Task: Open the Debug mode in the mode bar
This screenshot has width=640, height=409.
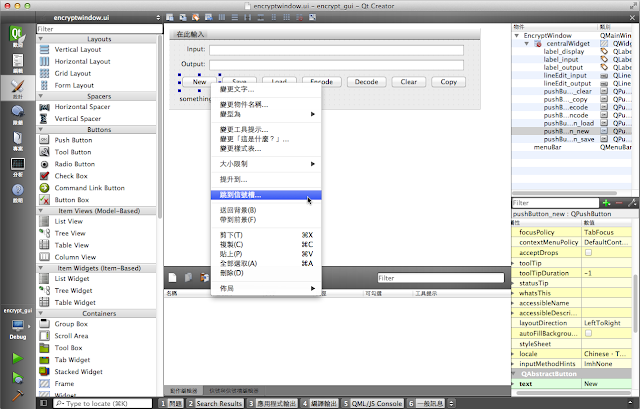Action: [18, 114]
